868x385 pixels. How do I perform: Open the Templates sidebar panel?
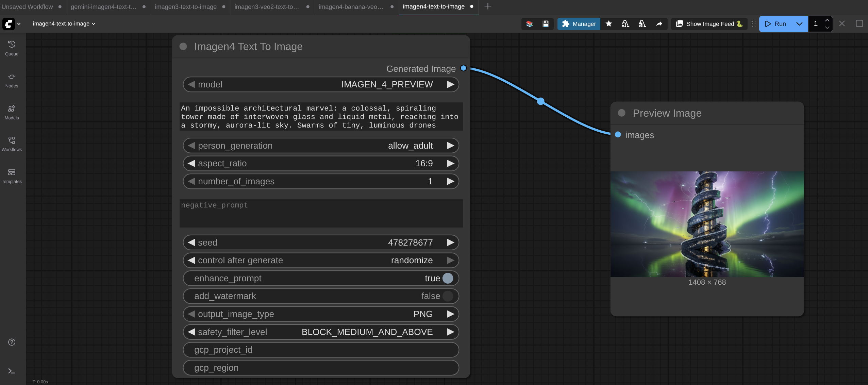12,176
